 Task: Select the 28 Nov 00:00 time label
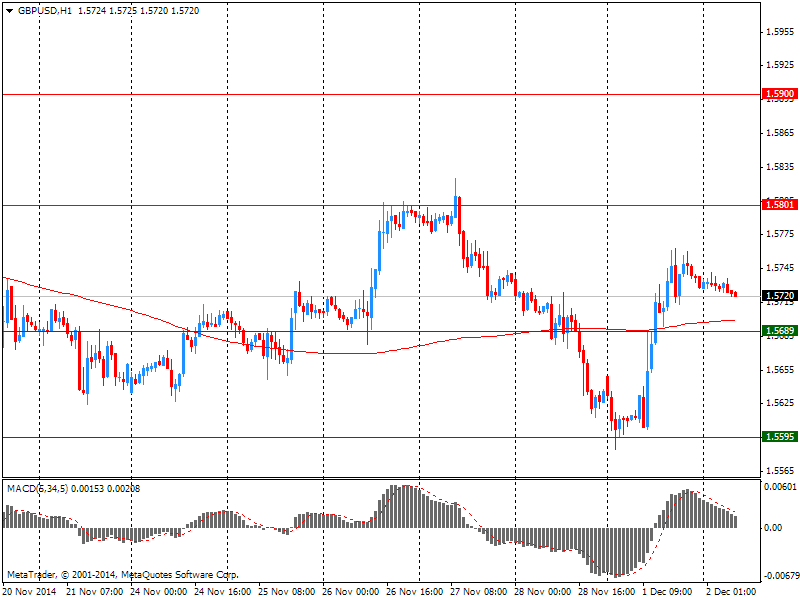click(x=542, y=591)
